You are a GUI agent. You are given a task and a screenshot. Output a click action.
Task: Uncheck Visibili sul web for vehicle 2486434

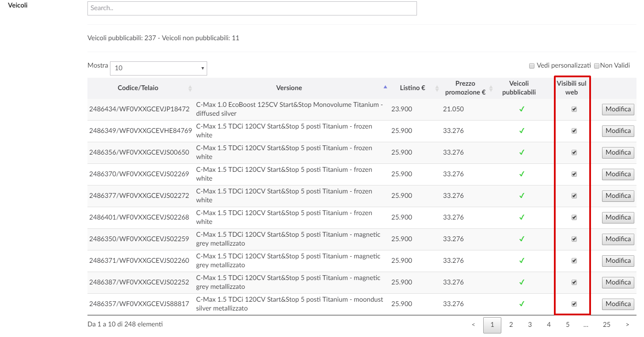(574, 110)
